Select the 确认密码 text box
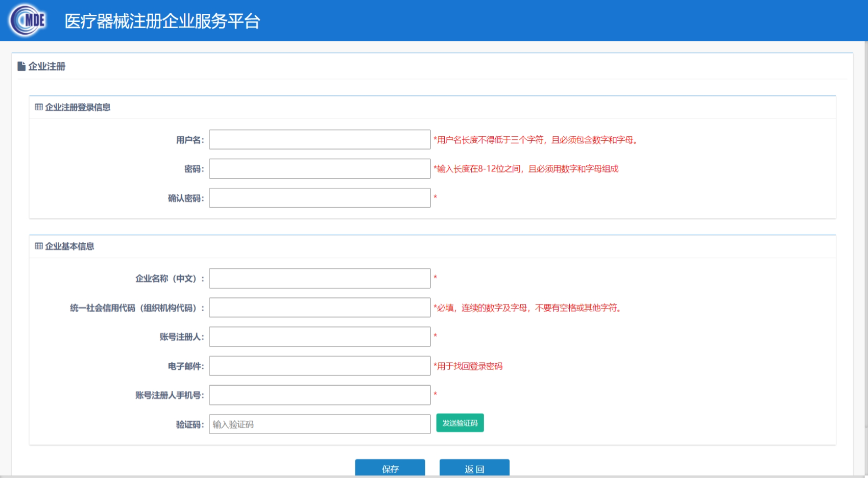Viewport: 868px width, 478px height. [x=320, y=198]
